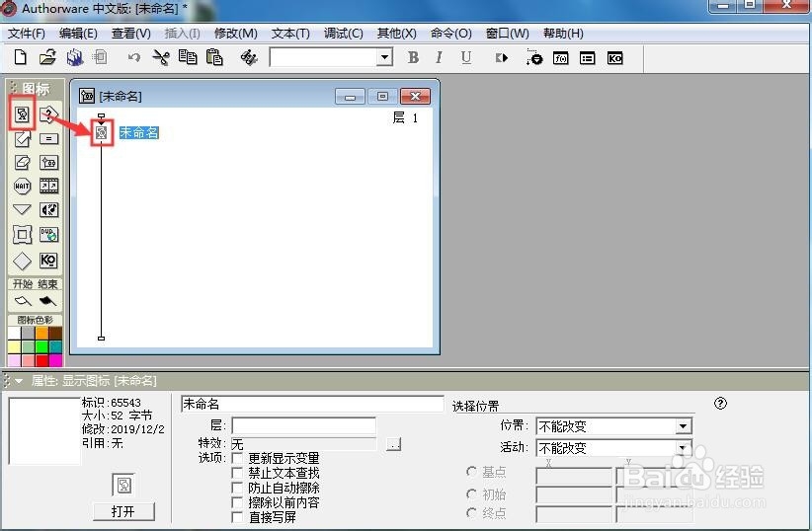Open the Control Panel toolbar icon

(x=534, y=57)
